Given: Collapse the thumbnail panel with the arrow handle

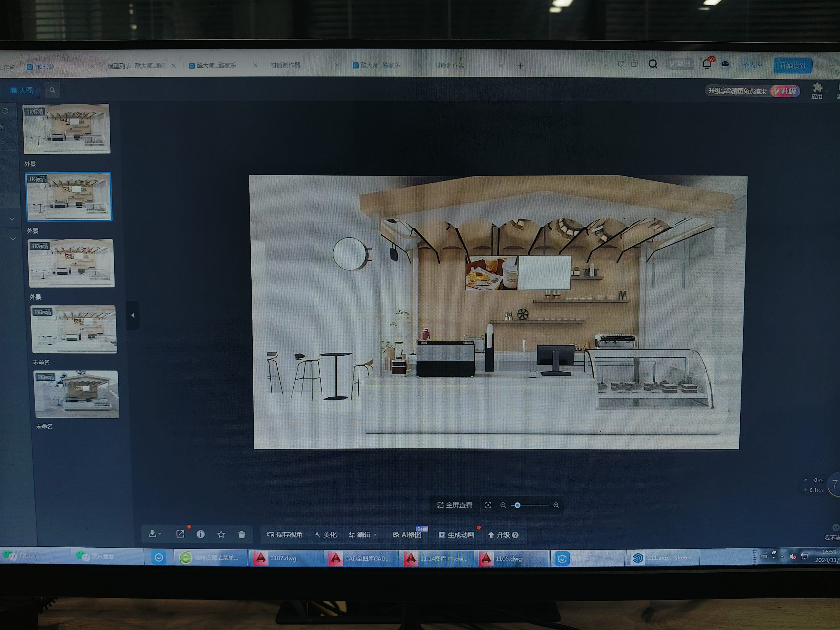Looking at the screenshot, I should (133, 315).
